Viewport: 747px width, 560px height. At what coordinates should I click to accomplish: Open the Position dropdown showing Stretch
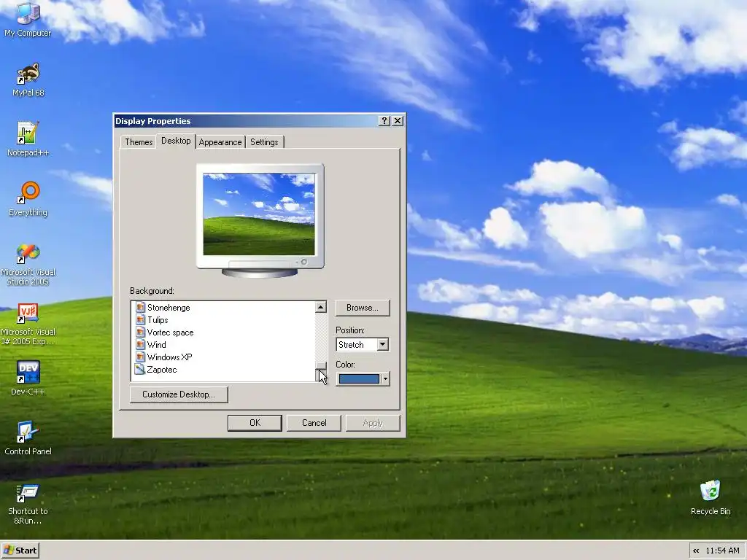(363, 345)
